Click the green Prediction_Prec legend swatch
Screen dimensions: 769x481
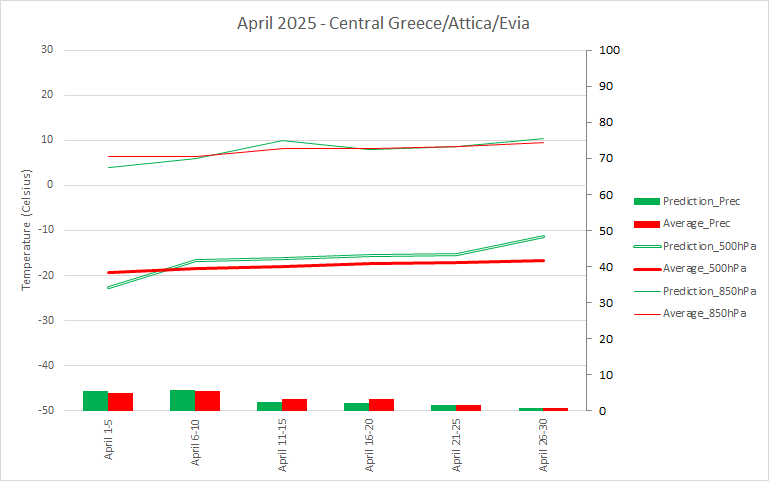pos(646,200)
